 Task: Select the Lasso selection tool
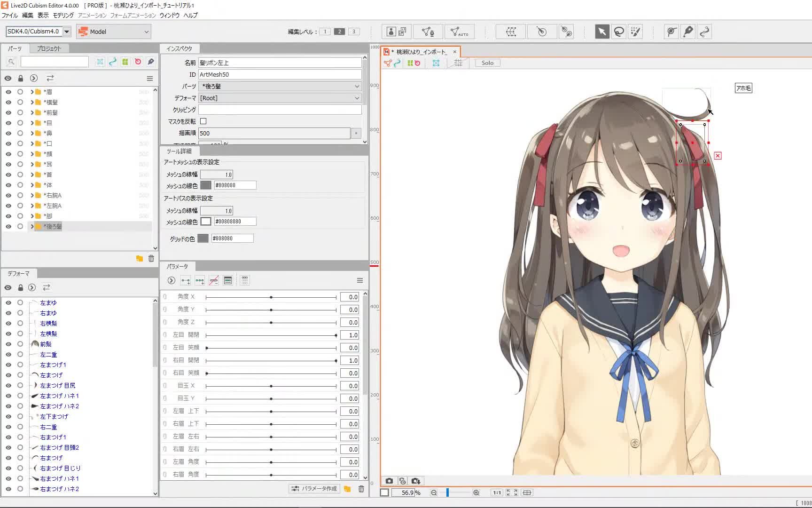coord(619,32)
